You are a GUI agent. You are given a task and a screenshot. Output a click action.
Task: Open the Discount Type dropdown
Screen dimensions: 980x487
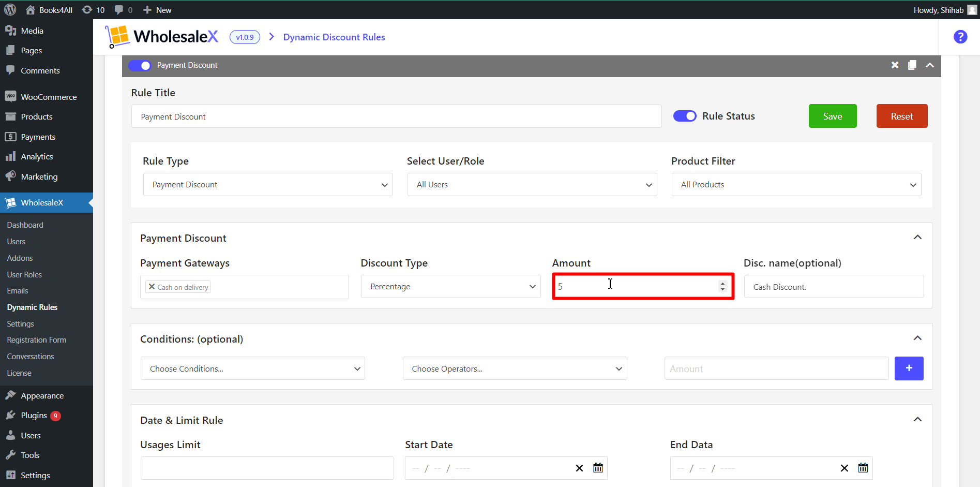point(450,287)
